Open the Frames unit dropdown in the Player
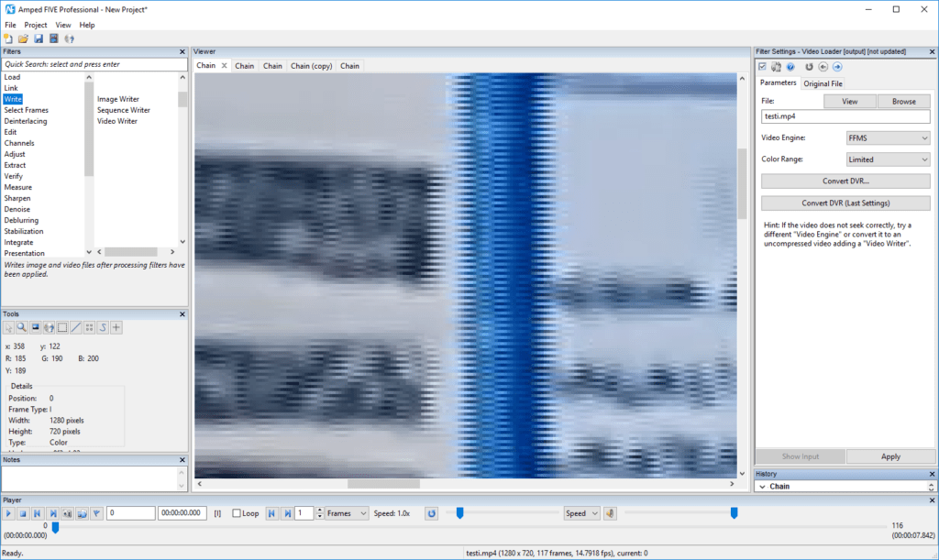Screen dimensions: 939x560 point(346,513)
